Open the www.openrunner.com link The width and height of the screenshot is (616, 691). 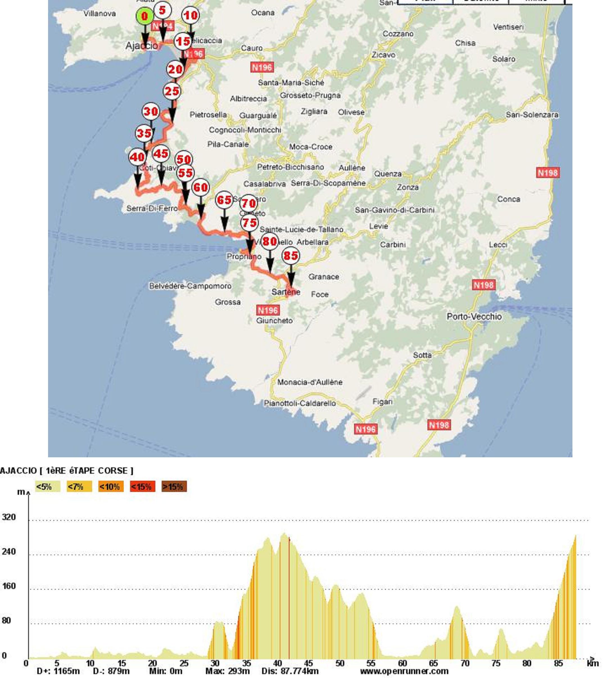[404, 671]
